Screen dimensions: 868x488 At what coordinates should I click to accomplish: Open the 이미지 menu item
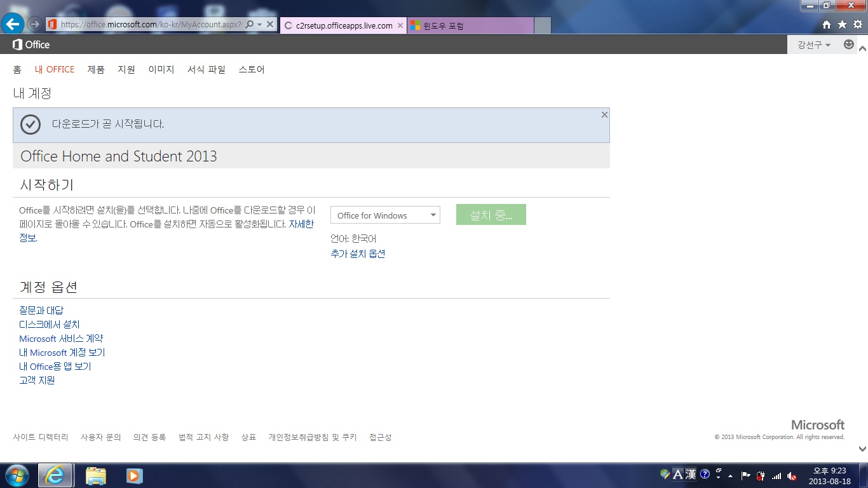pos(161,69)
